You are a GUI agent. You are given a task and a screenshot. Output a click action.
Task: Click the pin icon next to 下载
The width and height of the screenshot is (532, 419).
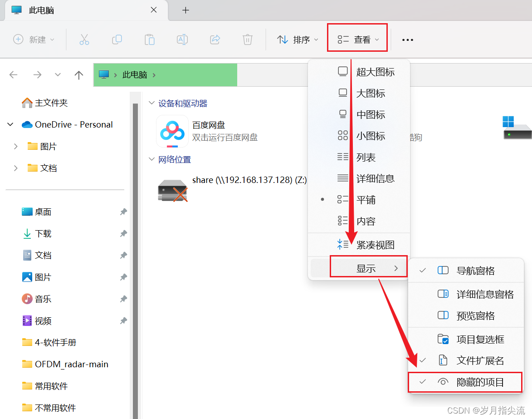point(123,234)
